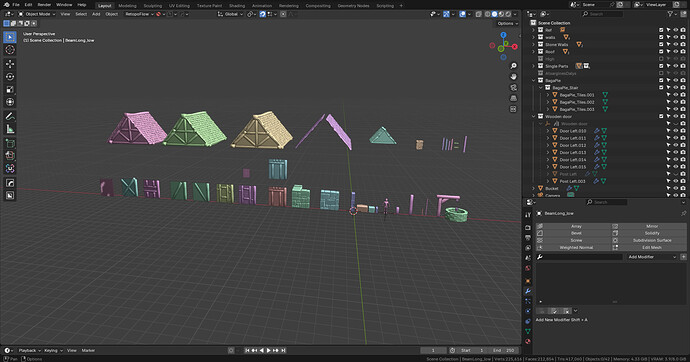Click the Weighted Normal button
The width and height of the screenshot is (690, 362).
point(573,247)
